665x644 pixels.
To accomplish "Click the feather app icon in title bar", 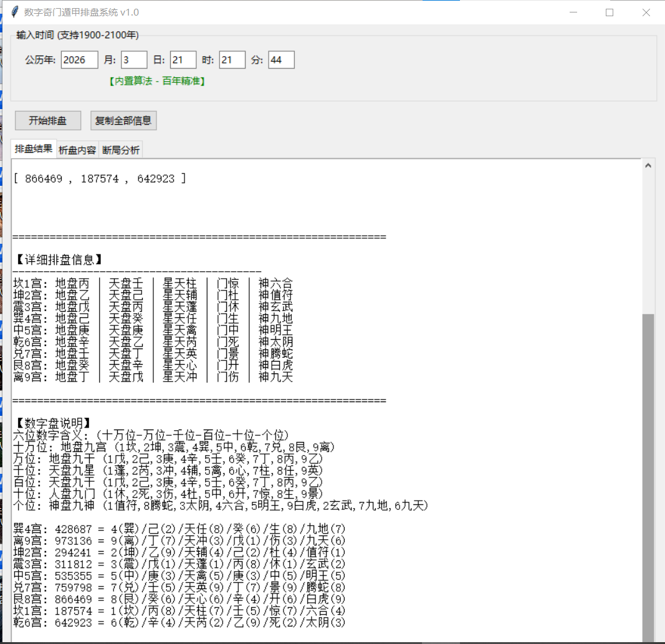I will [x=15, y=12].
